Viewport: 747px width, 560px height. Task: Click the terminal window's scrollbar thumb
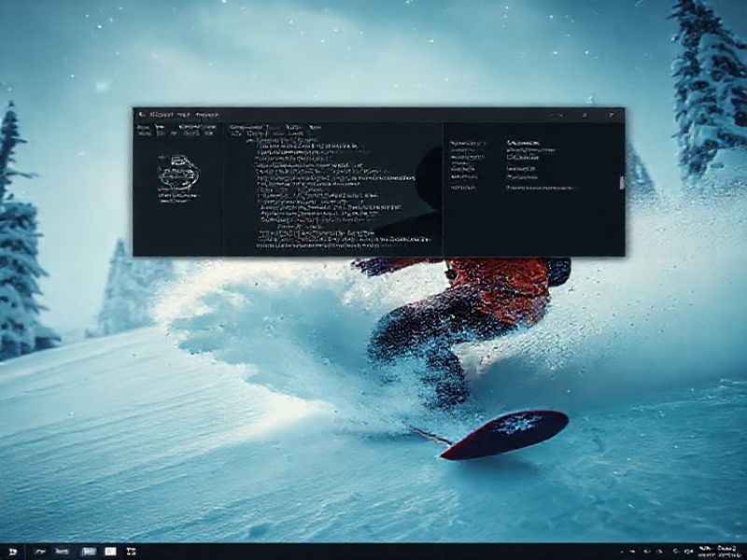coord(621,183)
